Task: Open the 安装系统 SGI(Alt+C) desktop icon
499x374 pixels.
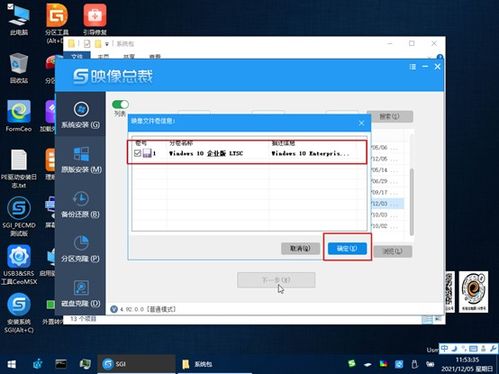Action: 19,313
